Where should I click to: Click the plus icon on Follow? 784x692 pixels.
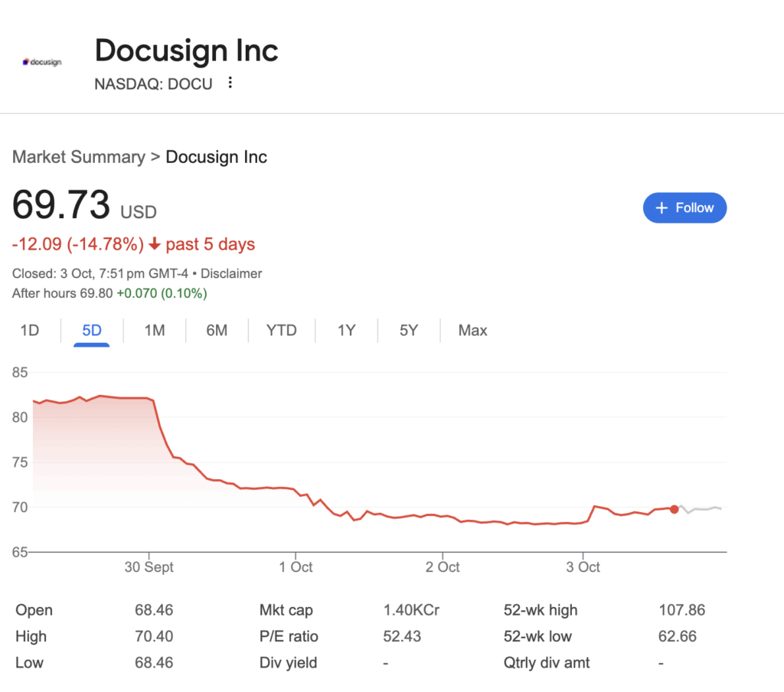pos(662,208)
